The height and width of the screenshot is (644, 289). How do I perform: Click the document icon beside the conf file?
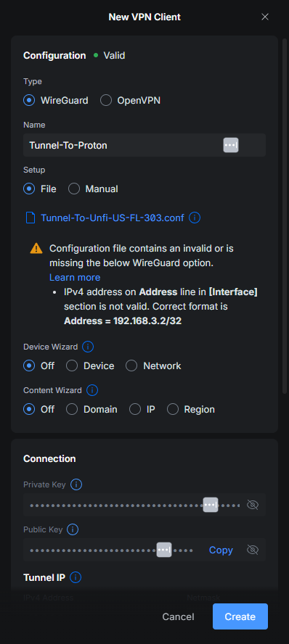pos(30,218)
